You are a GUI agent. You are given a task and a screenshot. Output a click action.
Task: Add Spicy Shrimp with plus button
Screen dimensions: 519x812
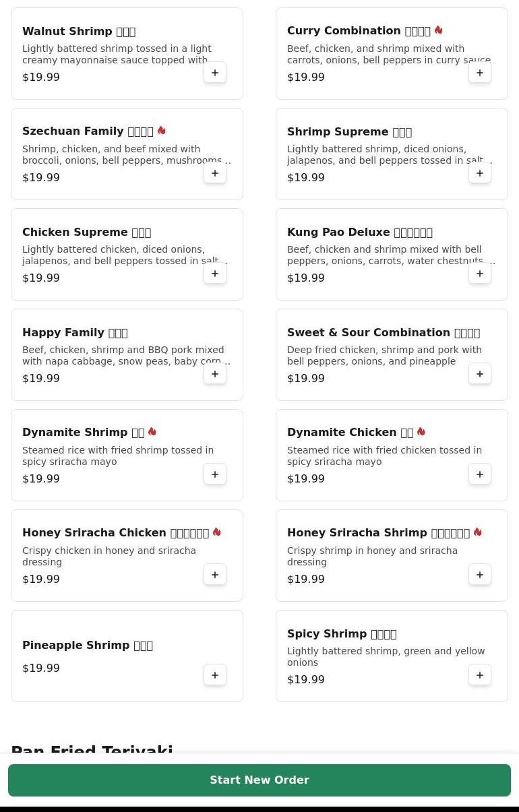480,675
